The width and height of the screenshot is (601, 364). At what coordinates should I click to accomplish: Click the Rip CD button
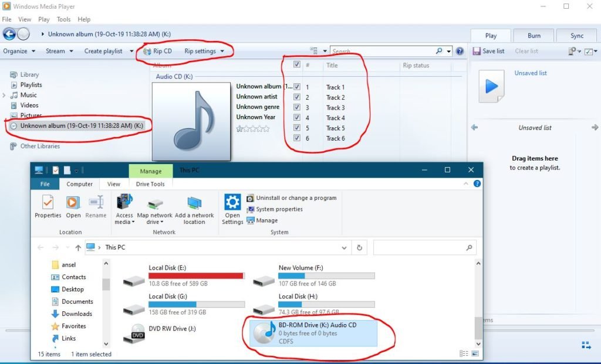157,51
